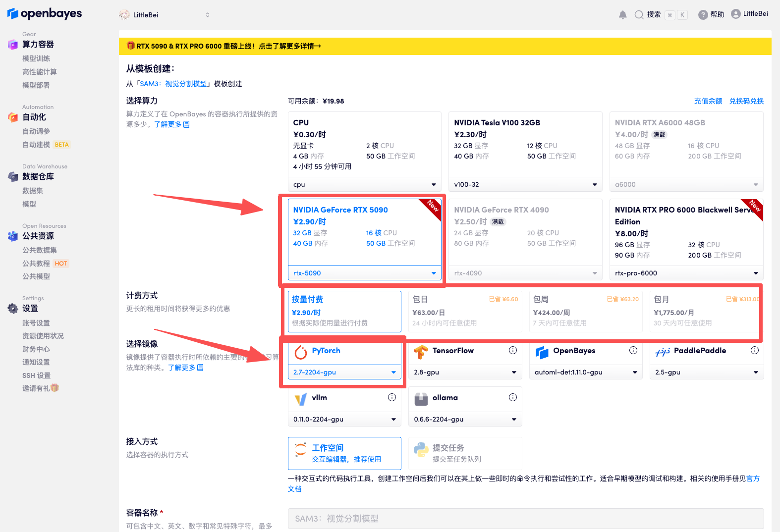Open vllm 0.11.0-2204-gpu dropdown
This screenshot has height=532, width=780.
[x=344, y=419]
